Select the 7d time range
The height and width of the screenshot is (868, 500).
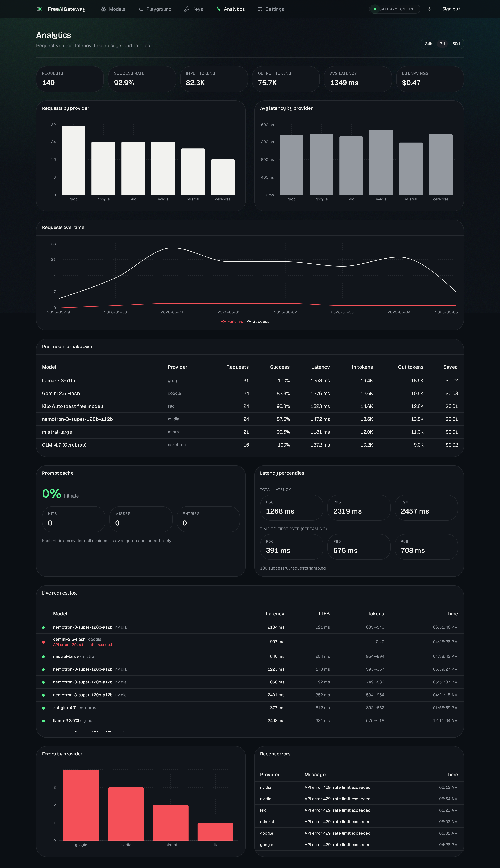point(442,44)
